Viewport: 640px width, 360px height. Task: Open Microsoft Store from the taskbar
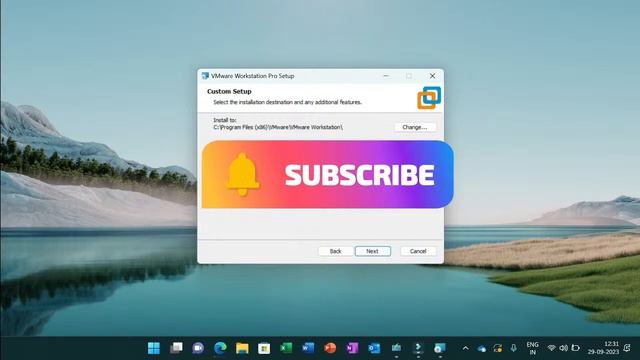(x=264, y=348)
